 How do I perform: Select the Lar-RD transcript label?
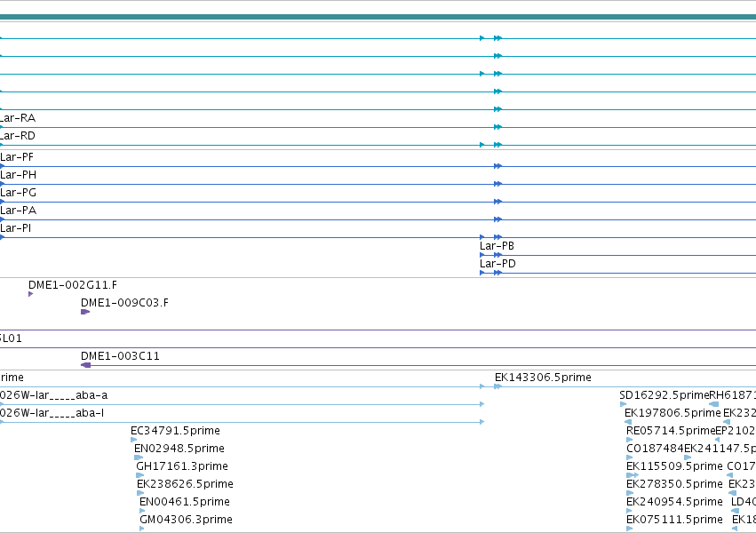[x=18, y=136]
